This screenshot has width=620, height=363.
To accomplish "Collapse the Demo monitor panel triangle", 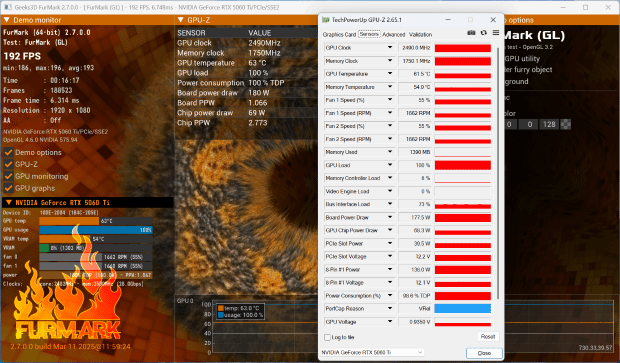I will click(7, 20).
